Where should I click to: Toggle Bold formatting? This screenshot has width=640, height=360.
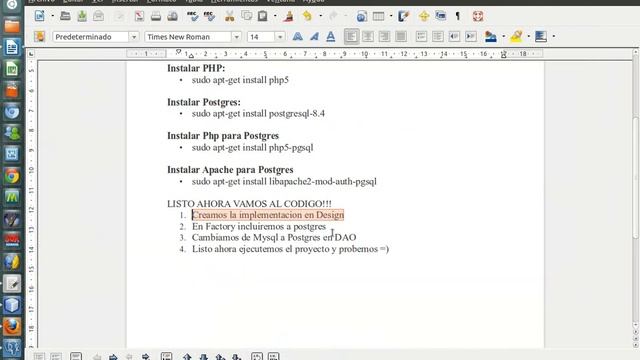tap(298, 36)
